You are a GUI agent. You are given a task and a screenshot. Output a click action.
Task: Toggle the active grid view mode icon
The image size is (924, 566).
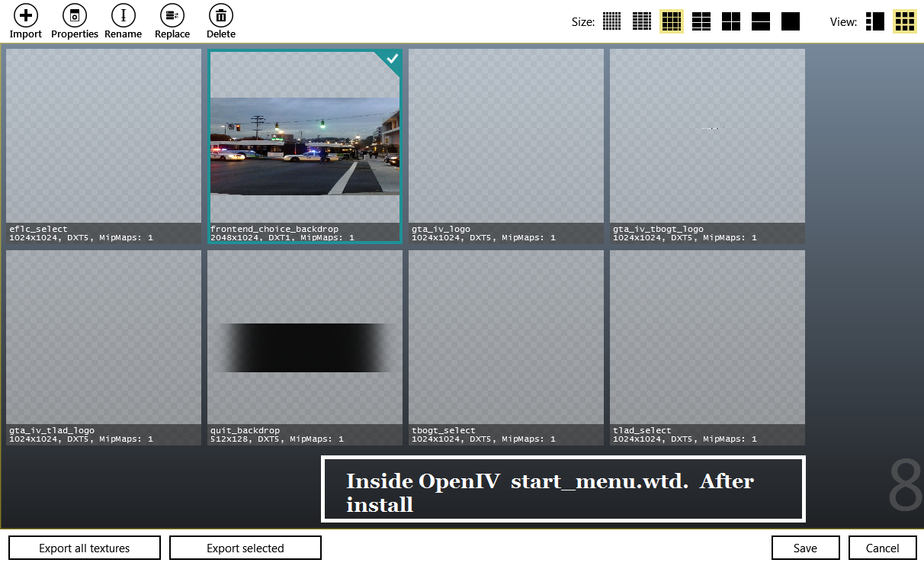(x=905, y=21)
